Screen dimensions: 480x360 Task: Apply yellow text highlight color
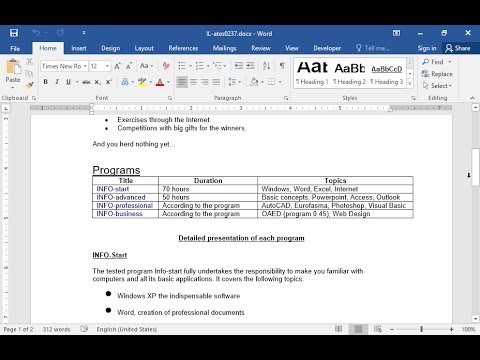[142, 82]
